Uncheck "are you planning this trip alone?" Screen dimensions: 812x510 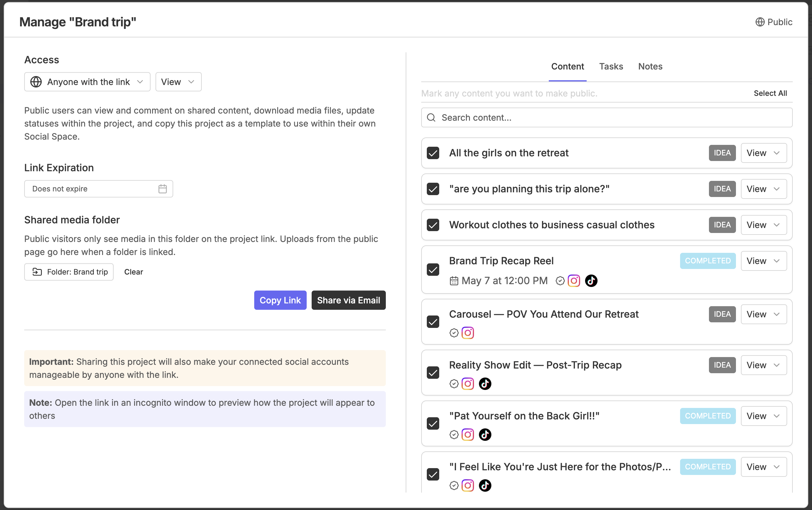pos(433,189)
